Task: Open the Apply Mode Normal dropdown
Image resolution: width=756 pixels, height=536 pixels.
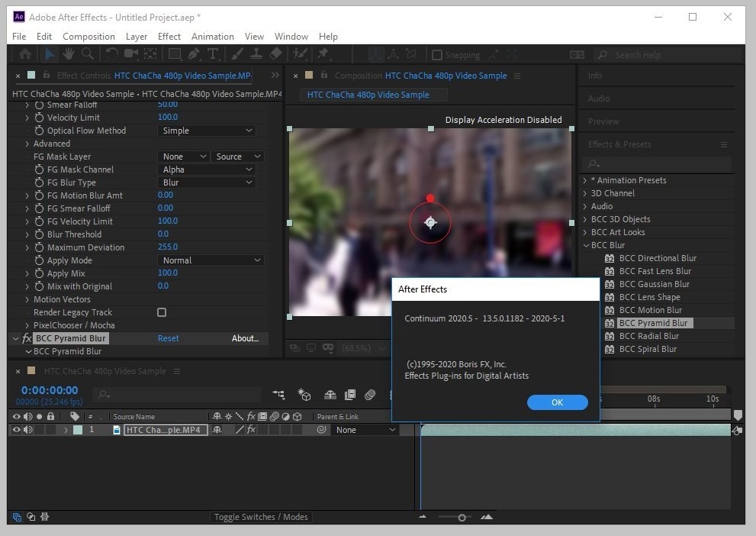Action: (x=211, y=260)
